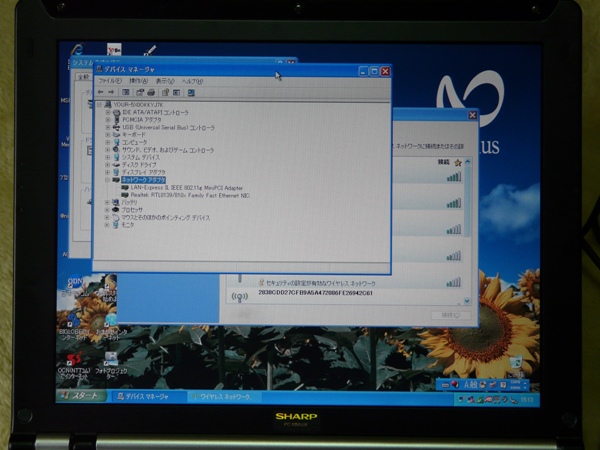Select the root computer node YOUR-6I0OKKYJ7K
The width and height of the screenshot is (600, 450).
(137, 104)
